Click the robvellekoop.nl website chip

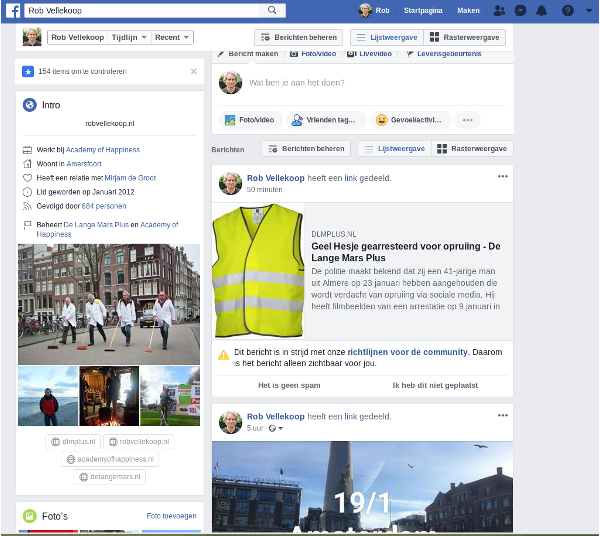139,442
